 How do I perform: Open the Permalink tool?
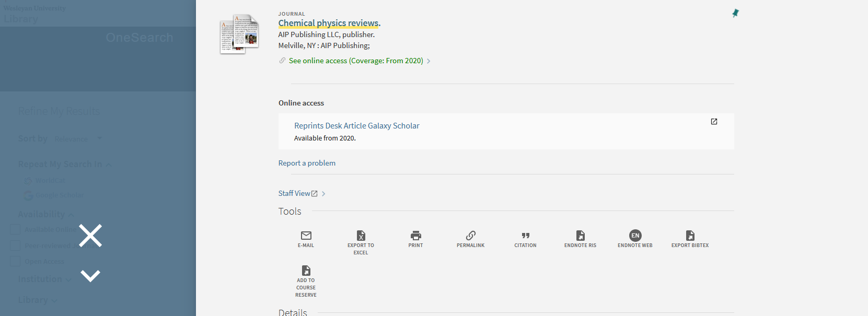point(470,236)
